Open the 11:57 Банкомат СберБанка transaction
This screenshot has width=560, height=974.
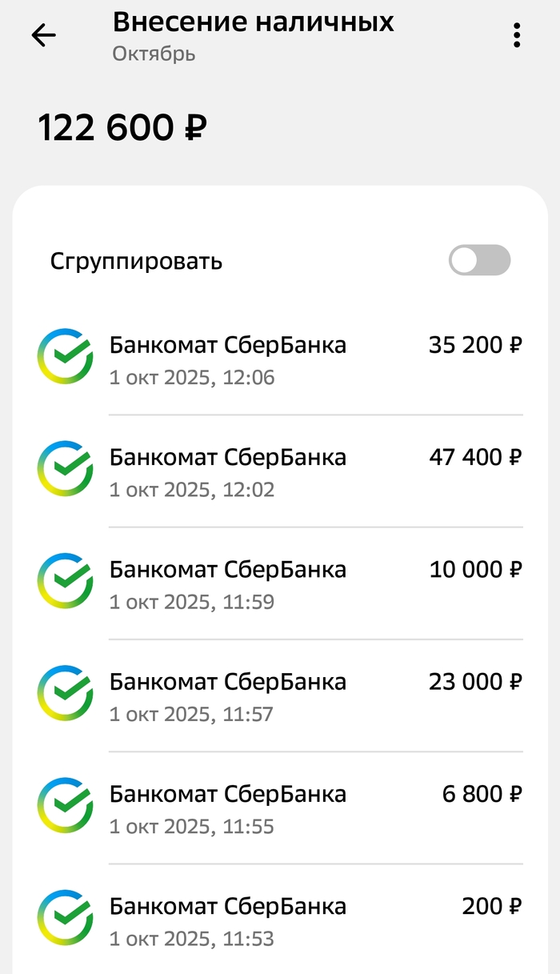click(x=228, y=695)
